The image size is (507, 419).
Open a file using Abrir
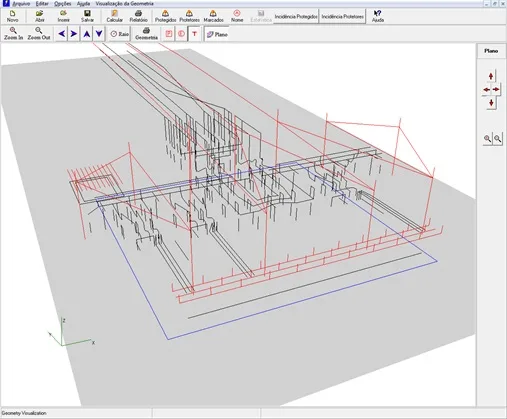click(x=40, y=16)
